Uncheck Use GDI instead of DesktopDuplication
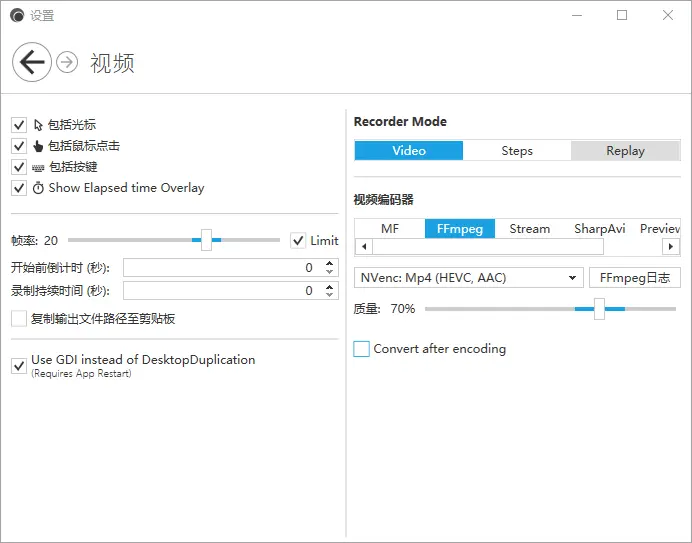This screenshot has height=543, width=692. click(x=19, y=366)
